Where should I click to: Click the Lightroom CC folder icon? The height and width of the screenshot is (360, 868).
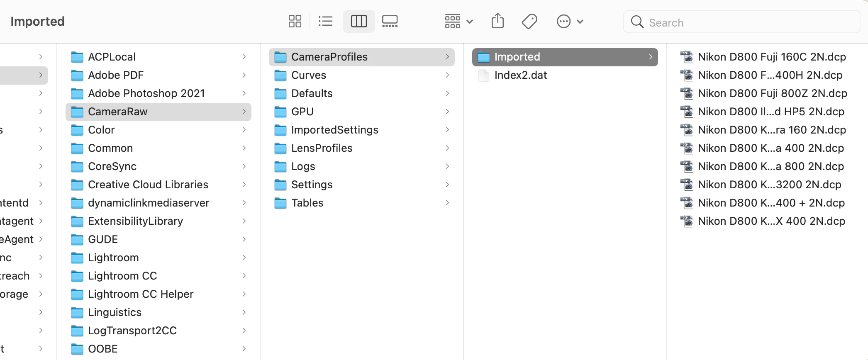pos(77,276)
